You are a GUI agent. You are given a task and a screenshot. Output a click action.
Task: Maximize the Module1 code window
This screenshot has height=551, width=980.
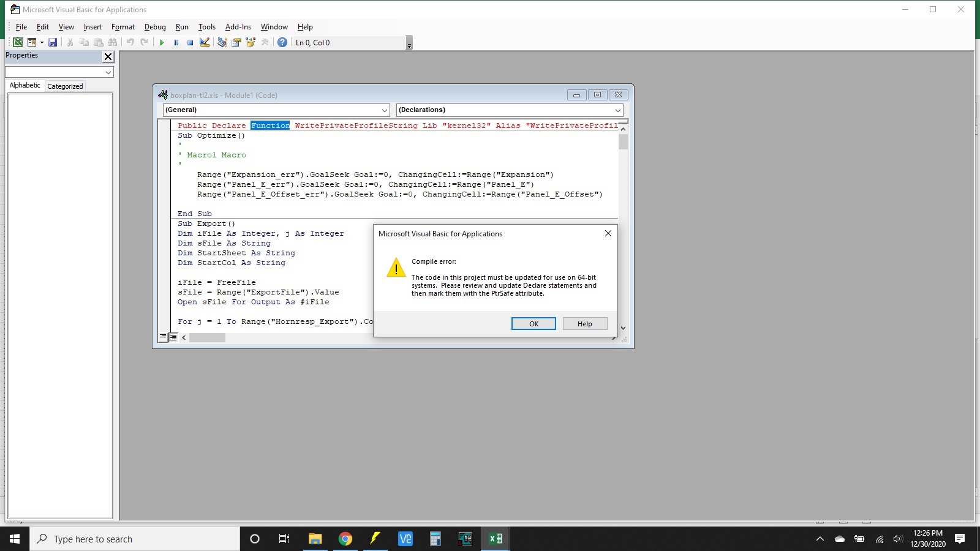[x=597, y=95]
